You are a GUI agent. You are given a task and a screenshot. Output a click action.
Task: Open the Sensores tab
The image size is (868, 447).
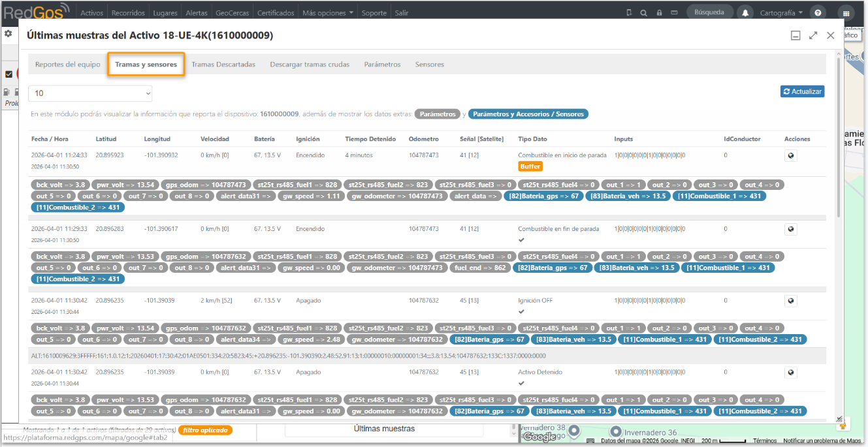(430, 65)
